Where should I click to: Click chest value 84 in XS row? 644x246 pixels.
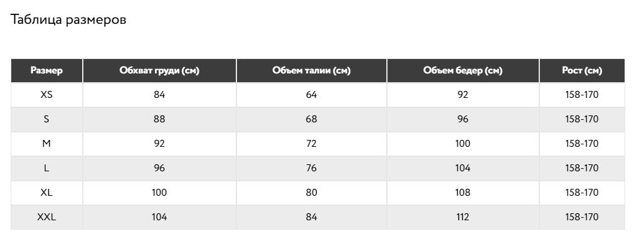tap(159, 95)
